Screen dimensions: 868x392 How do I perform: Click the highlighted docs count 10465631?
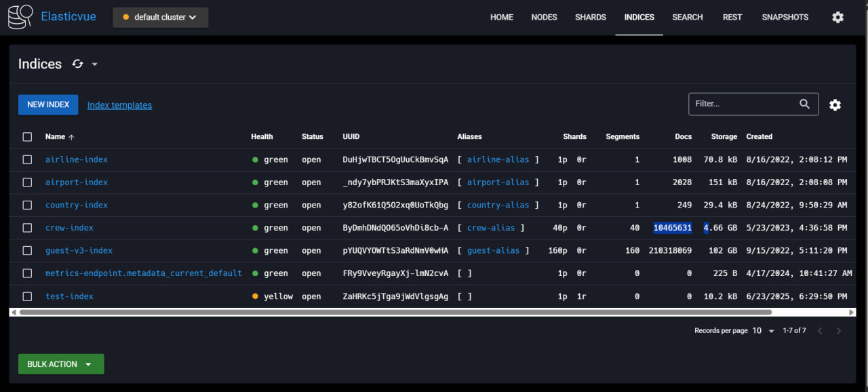pyautogui.click(x=673, y=228)
